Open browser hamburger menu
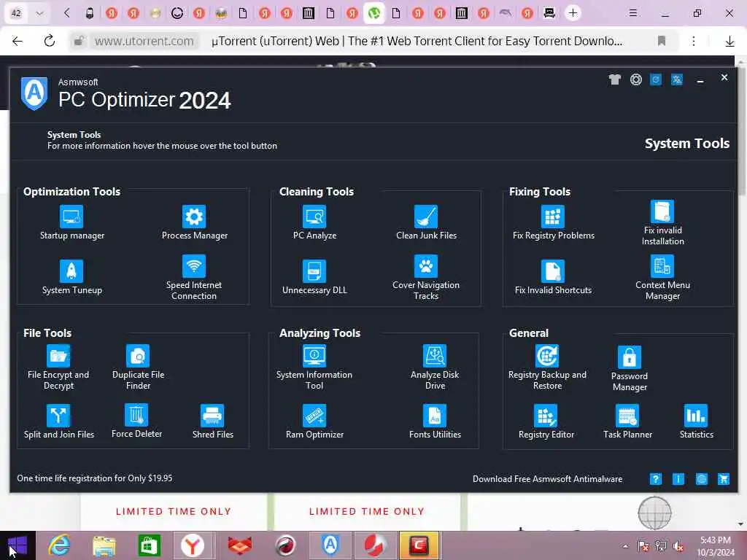Image resolution: width=747 pixels, height=560 pixels. [632, 13]
